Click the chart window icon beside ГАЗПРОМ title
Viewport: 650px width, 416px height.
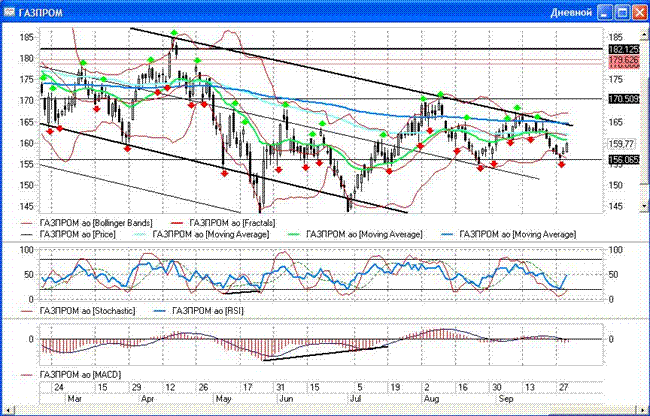pyautogui.click(x=9, y=12)
